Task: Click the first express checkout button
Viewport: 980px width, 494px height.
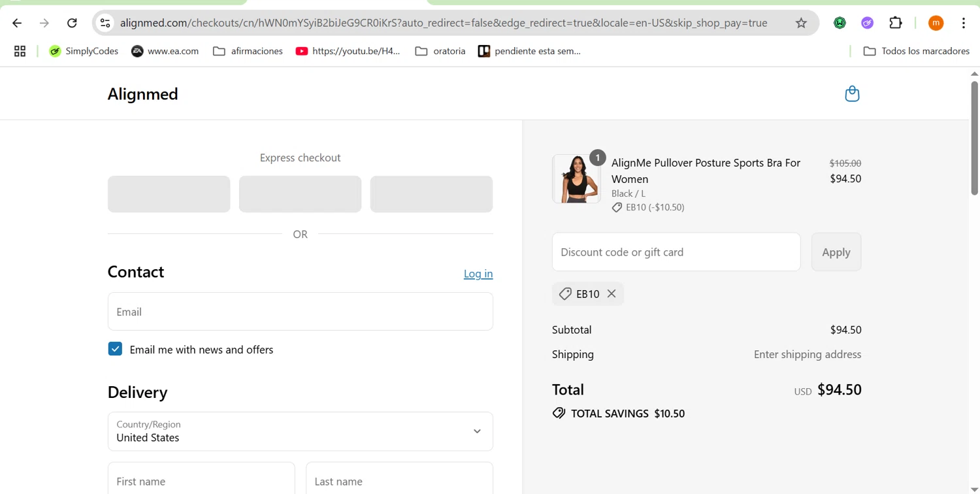Action: [169, 194]
